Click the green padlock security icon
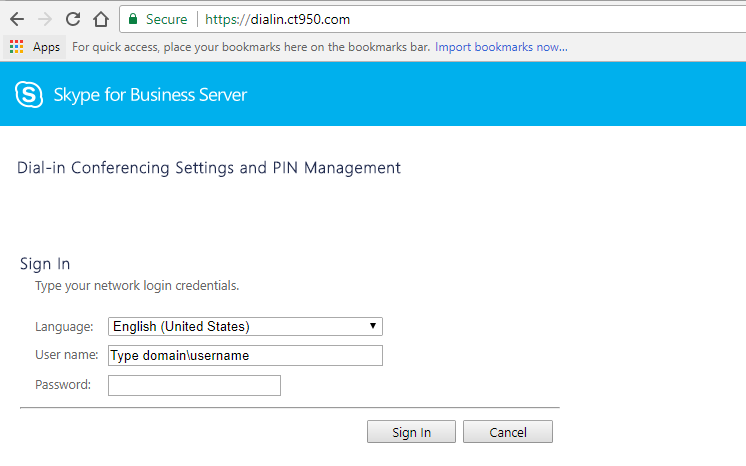746x466 pixels. (x=133, y=19)
